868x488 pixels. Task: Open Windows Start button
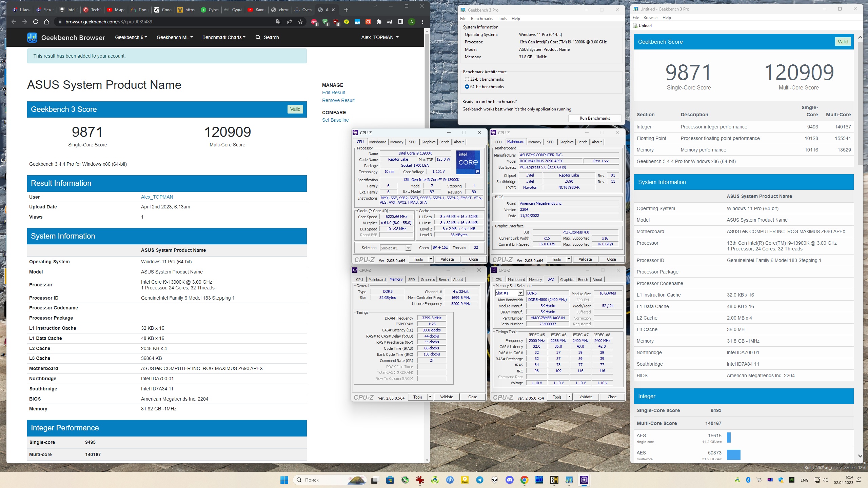[284, 480]
